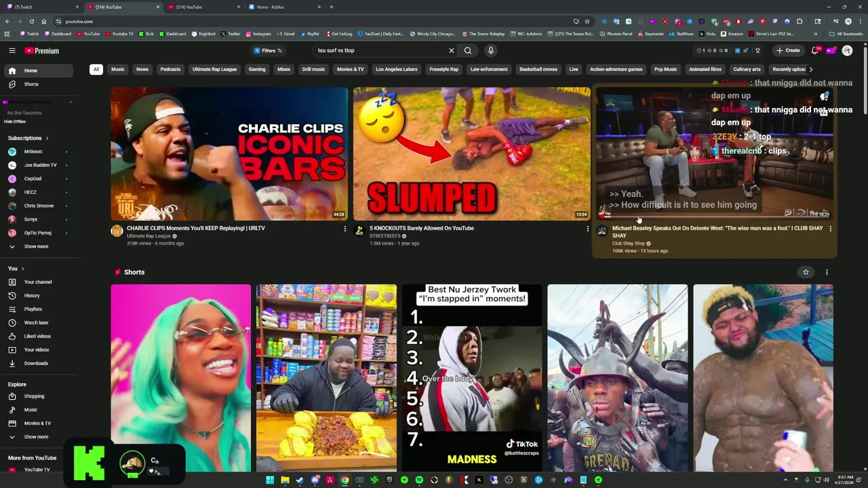The height and width of the screenshot is (488, 868).
Task: Open Steam from the taskbar
Action: (300, 480)
